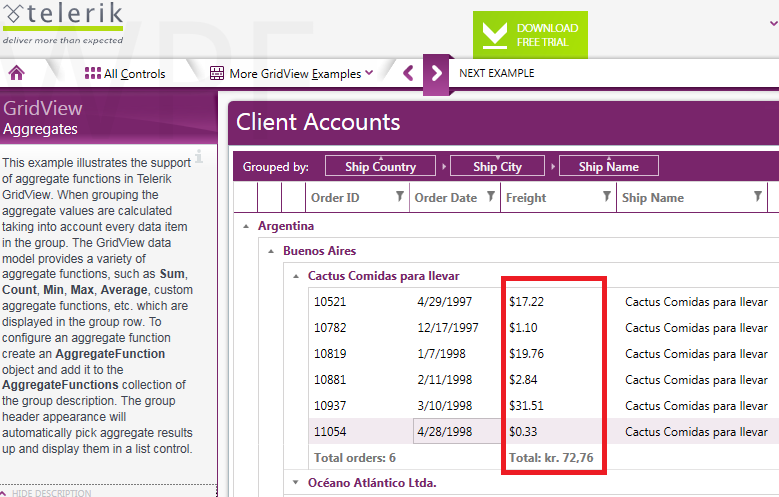Expand Océano Atlántico Ltda. group
Image resolution: width=779 pixels, height=497 pixels.
tap(296, 482)
